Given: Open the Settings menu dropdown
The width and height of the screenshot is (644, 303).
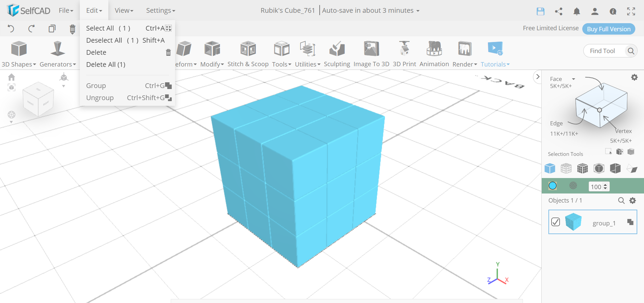Looking at the screenshot, I should pyautogui.click(x=161, y=10).
